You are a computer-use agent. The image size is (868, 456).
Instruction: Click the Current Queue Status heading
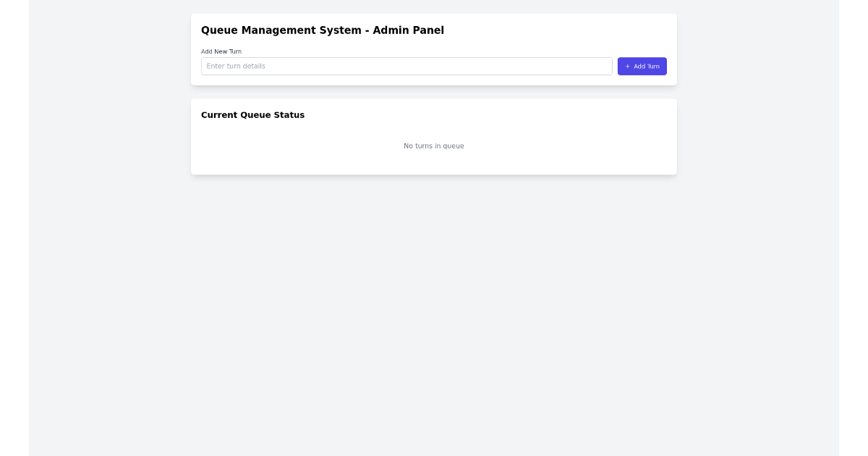(253, 115)
